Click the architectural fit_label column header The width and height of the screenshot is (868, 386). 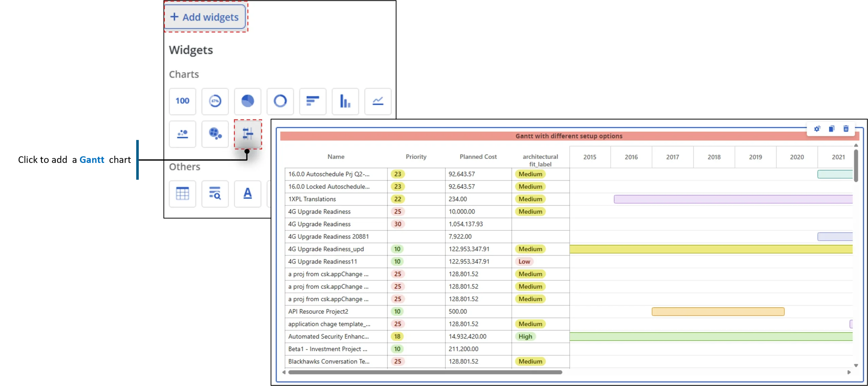click(x=540, y=160)
